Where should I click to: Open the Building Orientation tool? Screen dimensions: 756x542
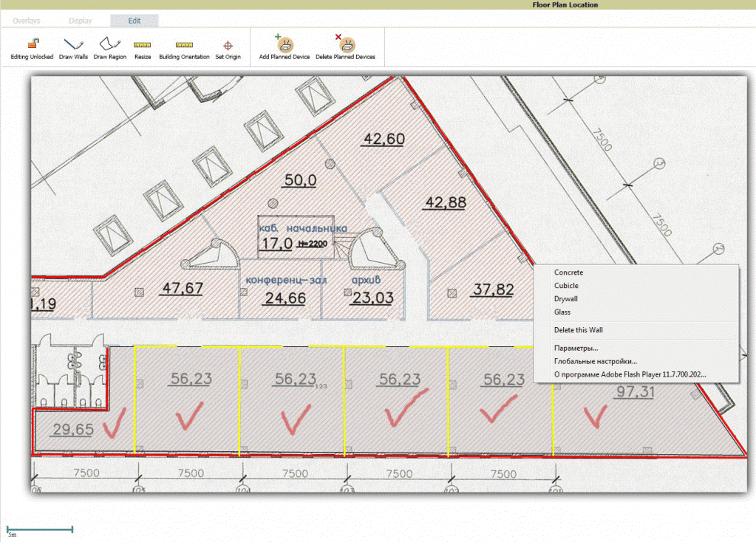coord(184,45)
